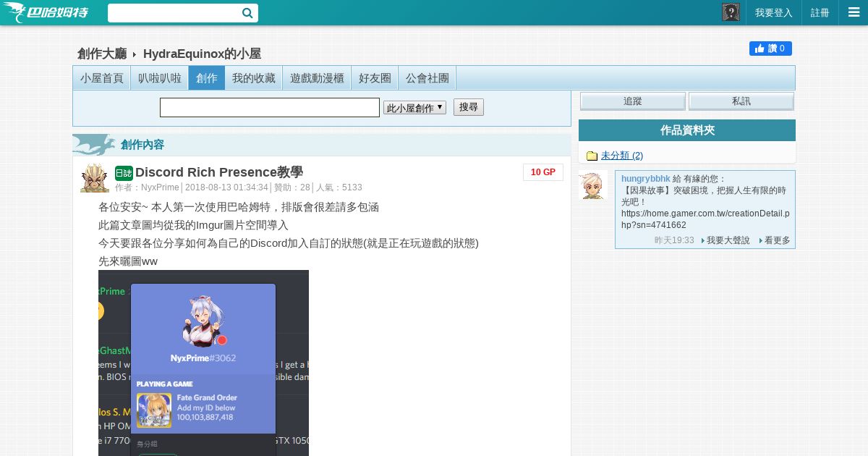Click author name NyxPrime under the title

coord(160,187)
